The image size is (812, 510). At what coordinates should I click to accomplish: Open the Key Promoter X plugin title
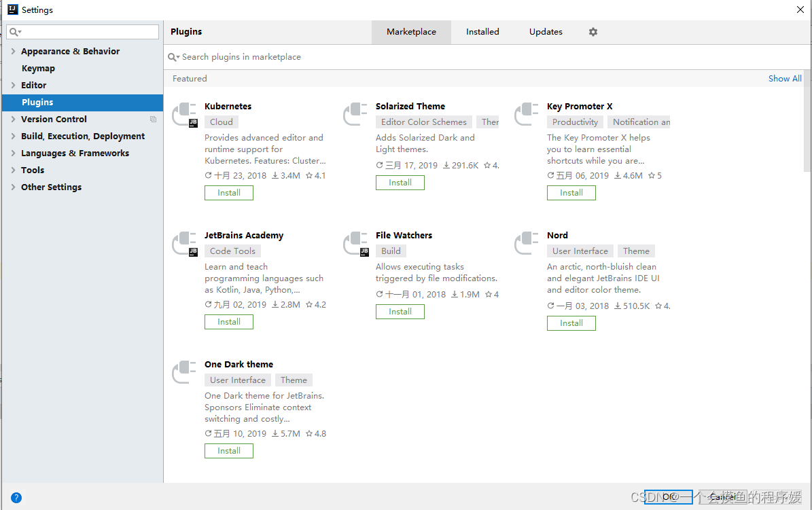pyautogui.click(x=580, y=106)
